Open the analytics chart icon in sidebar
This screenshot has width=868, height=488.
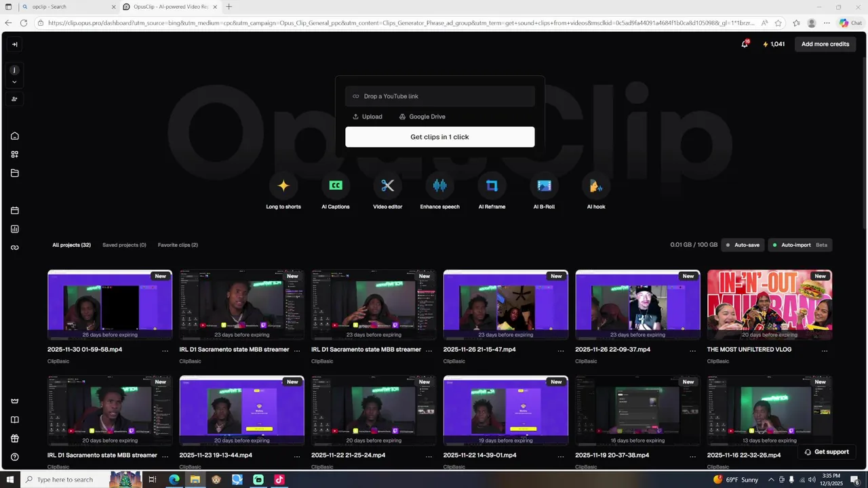(15, 229)
